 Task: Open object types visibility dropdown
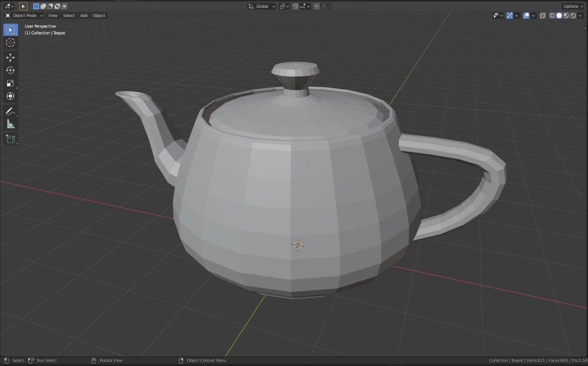pos(498,16)
